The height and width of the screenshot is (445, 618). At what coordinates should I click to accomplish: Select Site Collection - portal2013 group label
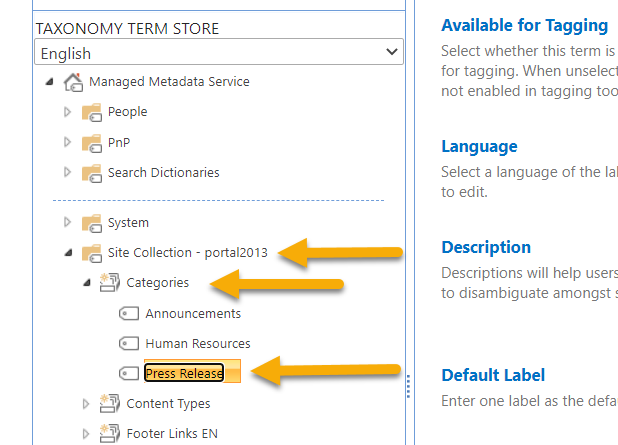click(188, 253)
